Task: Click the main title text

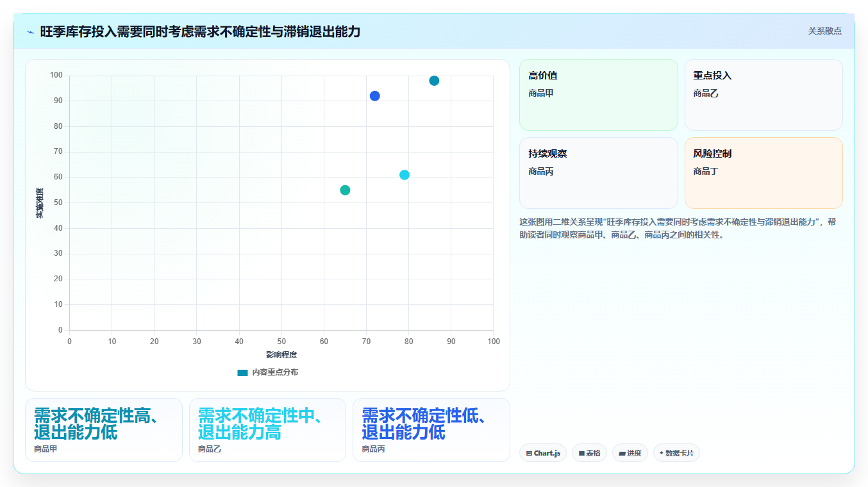Action: [x=200, y=31]
